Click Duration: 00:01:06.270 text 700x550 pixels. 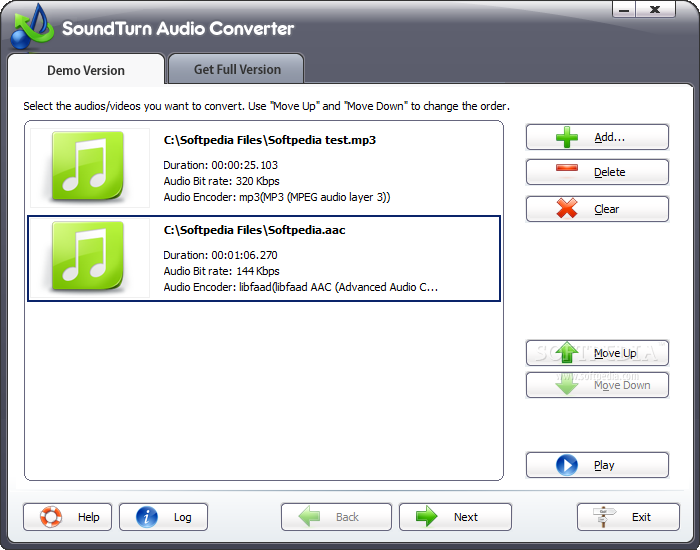point(221,255)
